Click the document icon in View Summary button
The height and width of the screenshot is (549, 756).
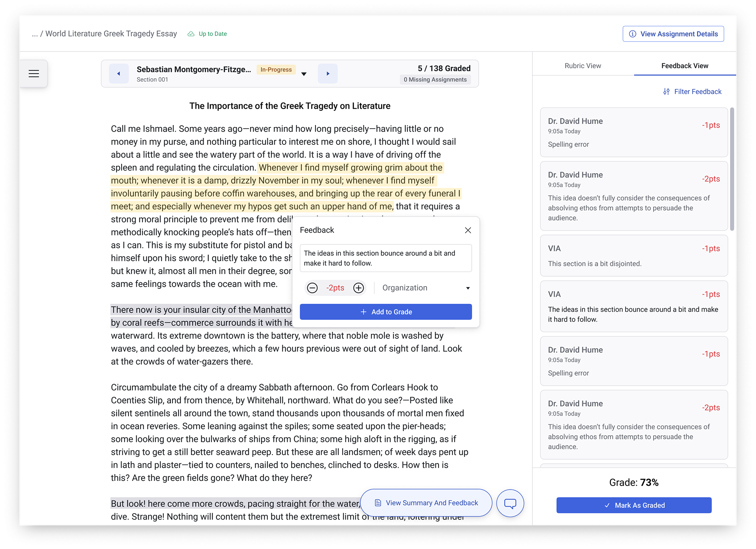coord(378,503)
